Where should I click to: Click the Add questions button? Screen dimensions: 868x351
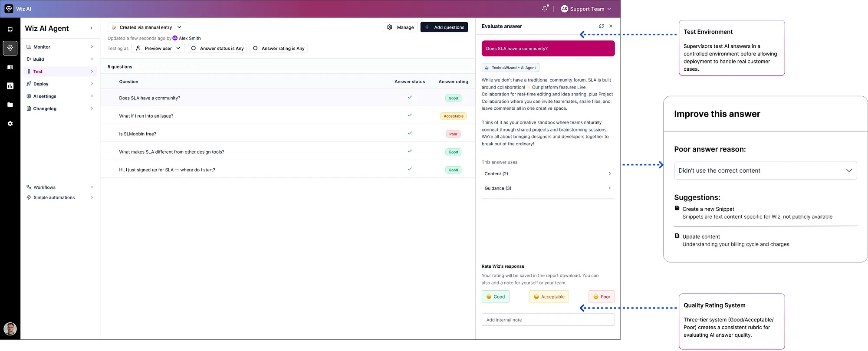(x=444, y=27)
